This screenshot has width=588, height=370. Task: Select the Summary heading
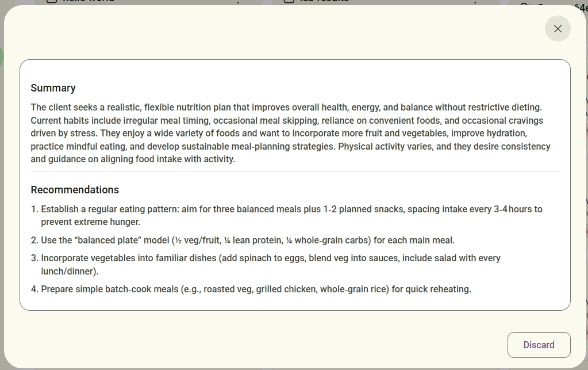pyautogui.click(x=53, y=88)
